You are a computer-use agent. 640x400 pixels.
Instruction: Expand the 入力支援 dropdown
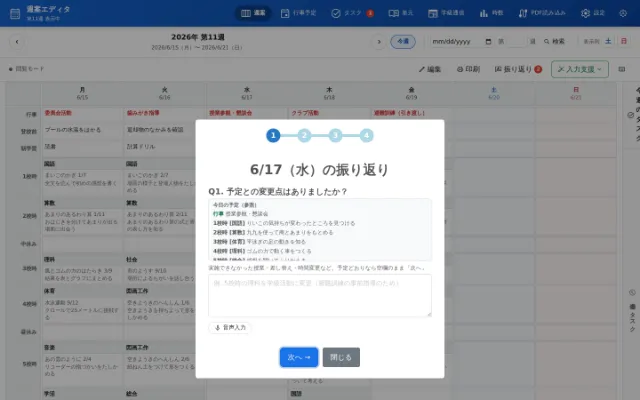click(x=580, y=69)
